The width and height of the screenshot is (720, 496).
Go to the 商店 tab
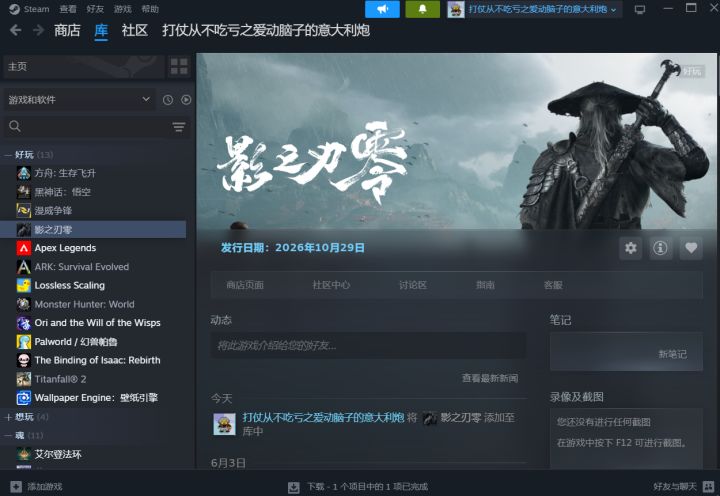tap(67, 30)
